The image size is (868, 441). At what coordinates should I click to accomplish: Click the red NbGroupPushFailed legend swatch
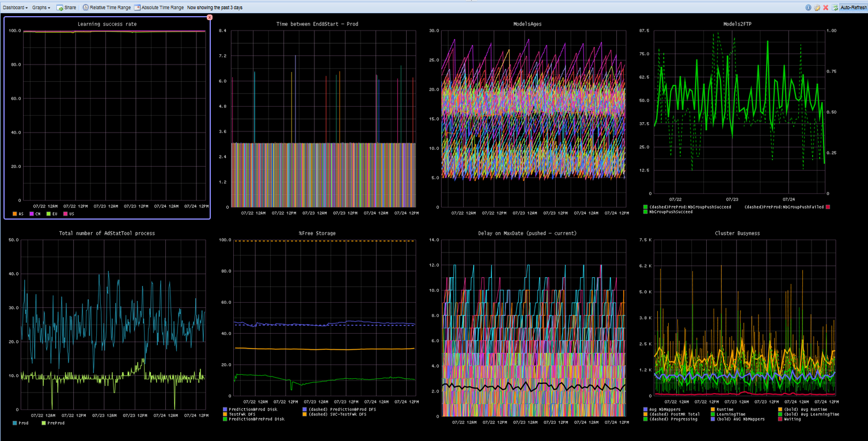click(x=828, y=207)
